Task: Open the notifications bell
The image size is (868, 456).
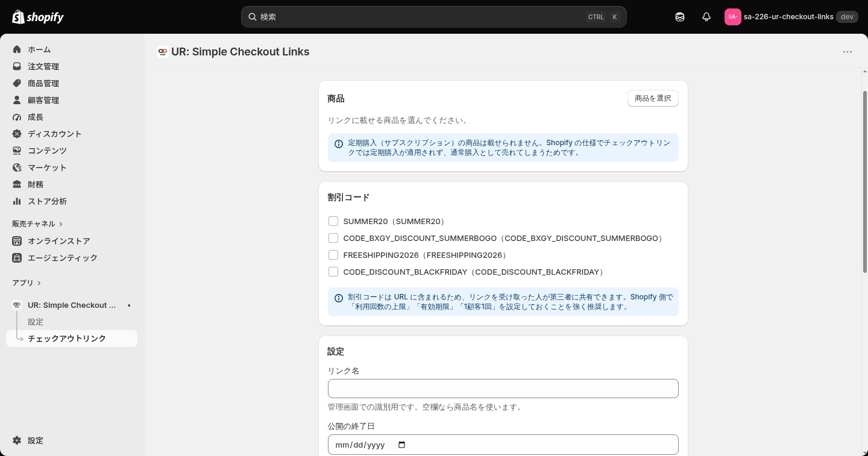Action: (x=706, y=17)
